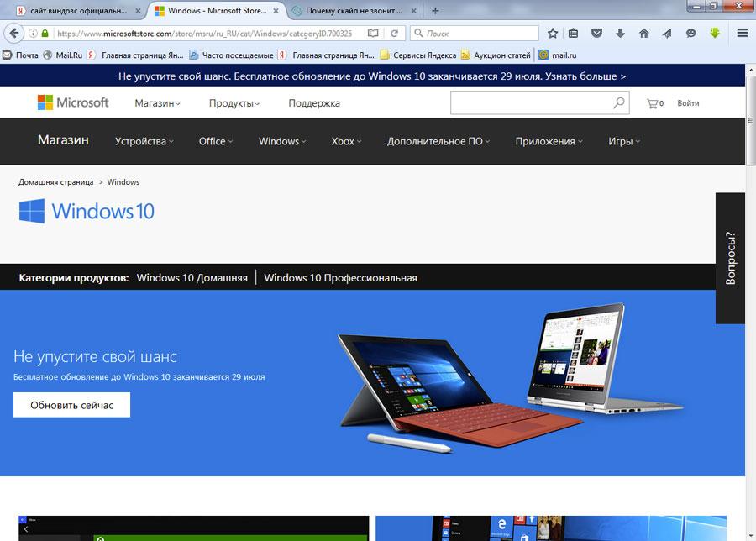Reload the page with the refresh icon
This screenshot has height=541, width=756.
click(394, 34)
